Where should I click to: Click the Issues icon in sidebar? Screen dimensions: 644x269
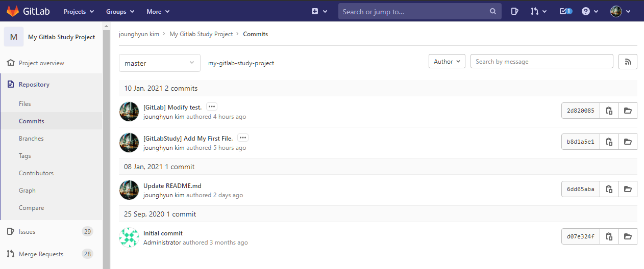tap(10, 231)
